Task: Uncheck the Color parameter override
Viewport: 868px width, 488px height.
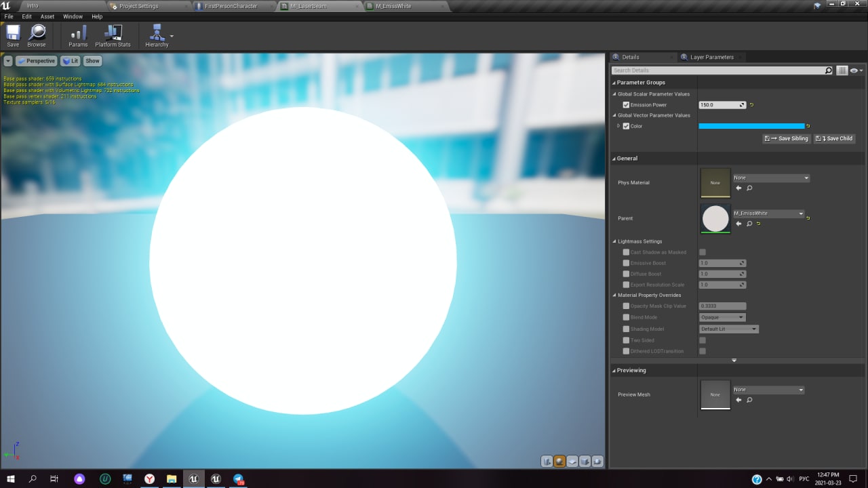Action: 626,126
